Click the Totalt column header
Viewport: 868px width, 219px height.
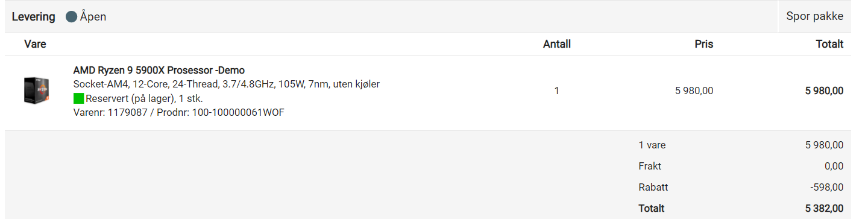click(829, 44)
